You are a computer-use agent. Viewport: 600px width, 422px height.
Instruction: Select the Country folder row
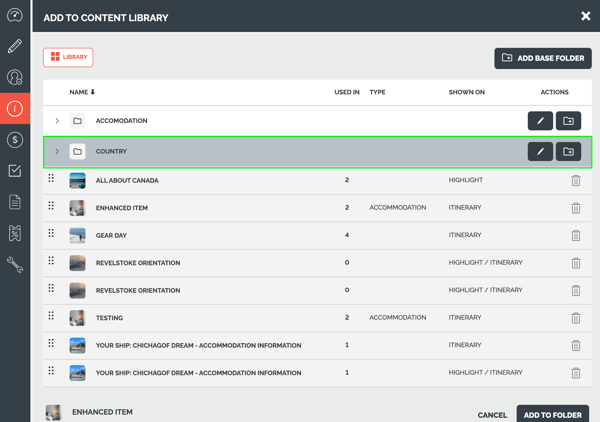coord(300,152)
